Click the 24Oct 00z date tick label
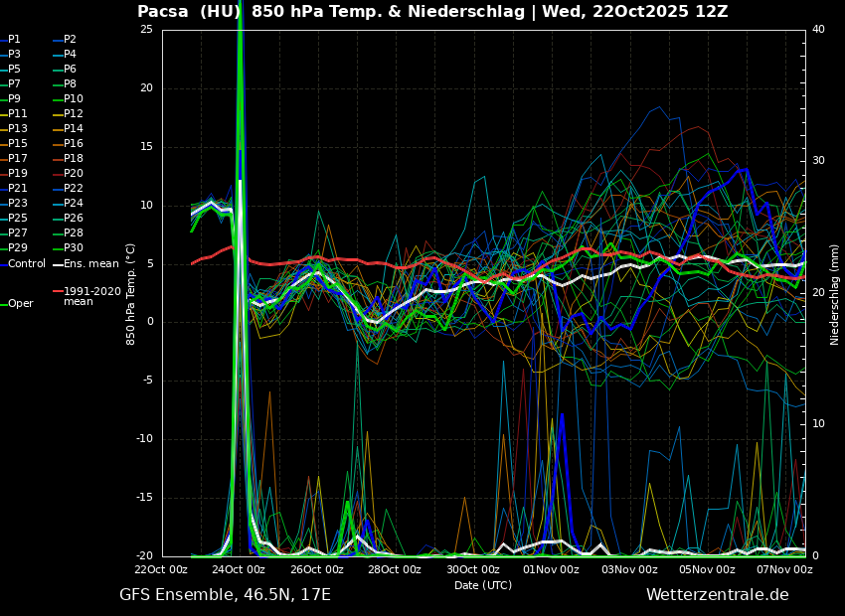 (240, 570)
